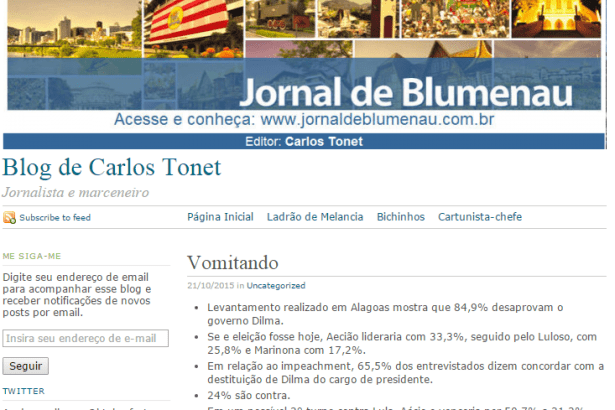Click the TWITTER sidebar heading
This screenshot has width=615, height=410.
tap(24, 391)
